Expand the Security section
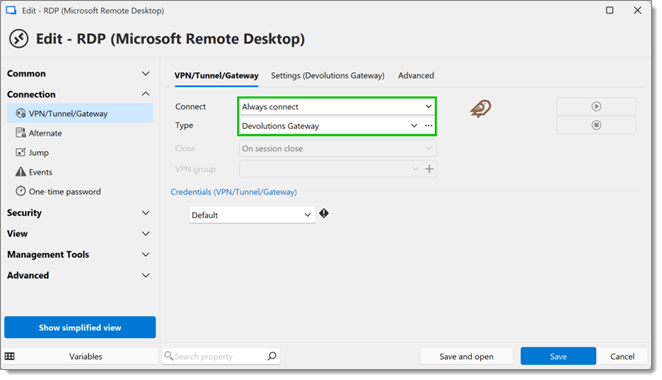 click(x=79, y=213)
